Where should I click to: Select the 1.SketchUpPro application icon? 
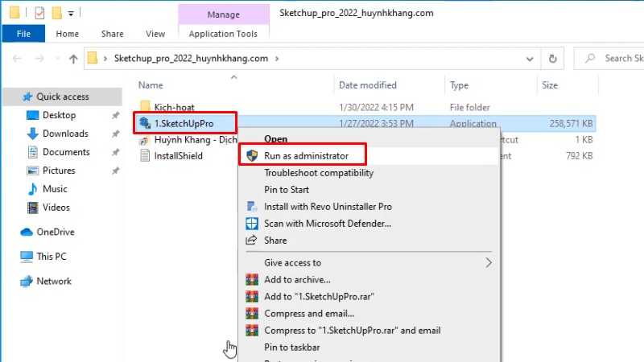tap(145, 123)
